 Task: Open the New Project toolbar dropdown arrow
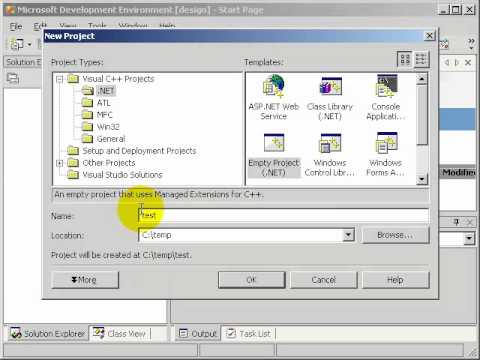[30, 44]
